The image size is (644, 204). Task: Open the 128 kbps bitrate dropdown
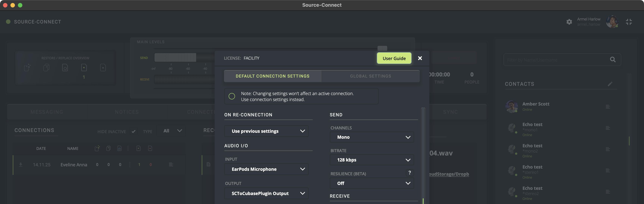click(372, 160)
